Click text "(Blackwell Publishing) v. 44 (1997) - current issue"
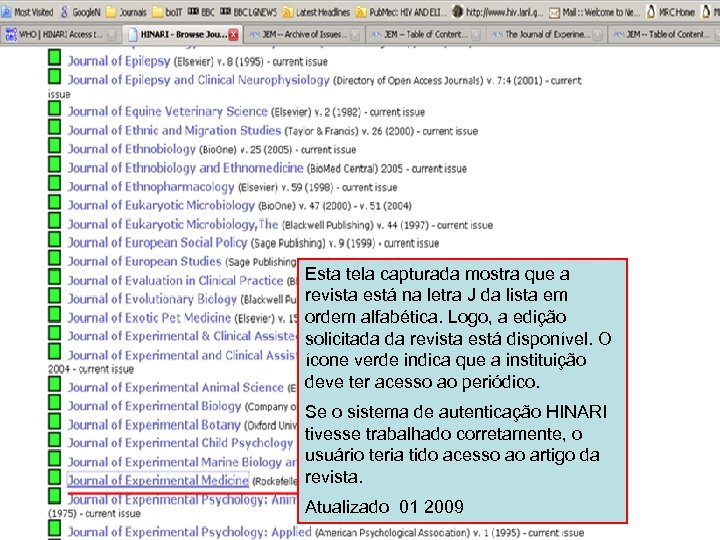Image resolution: width=720 pixels, height=540 pixels. [x=387, y=225]
